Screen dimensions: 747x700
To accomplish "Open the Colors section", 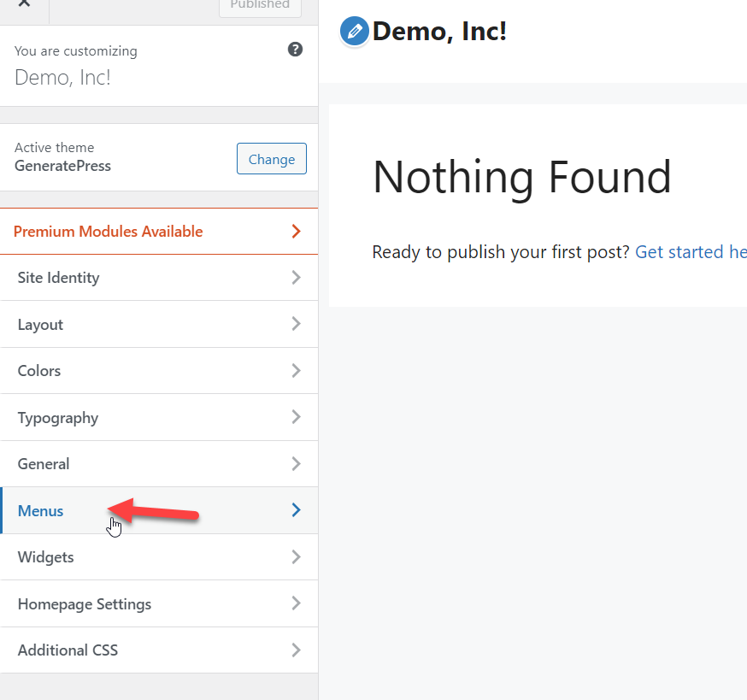I will coord(159,371).
